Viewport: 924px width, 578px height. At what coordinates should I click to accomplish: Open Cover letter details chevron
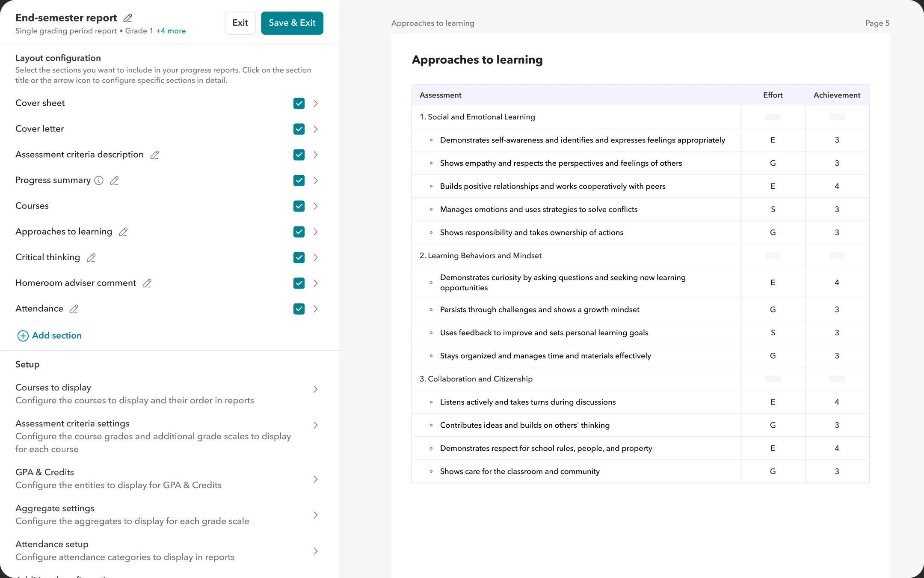316,129
